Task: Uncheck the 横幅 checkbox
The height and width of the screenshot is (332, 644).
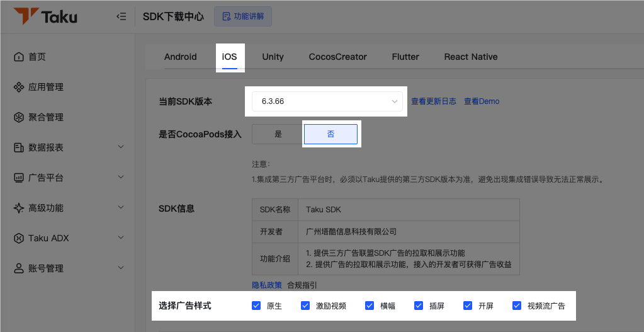Action: 370,306
